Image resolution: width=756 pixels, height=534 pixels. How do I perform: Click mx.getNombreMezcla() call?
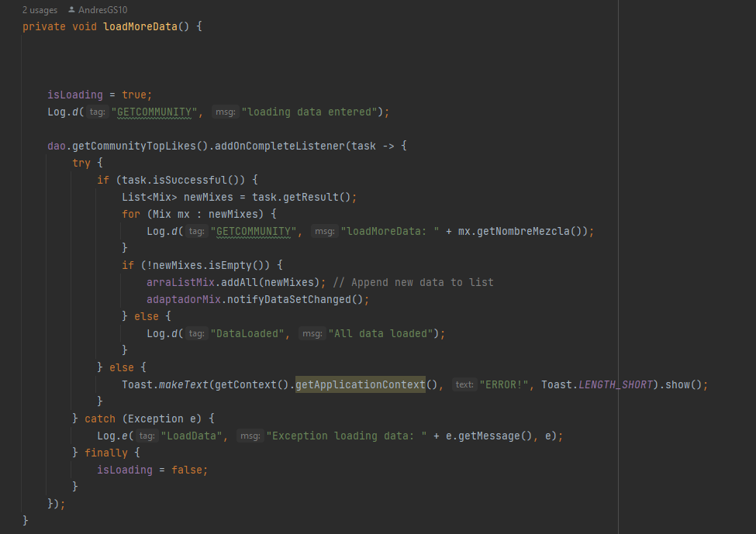[520, 231]
